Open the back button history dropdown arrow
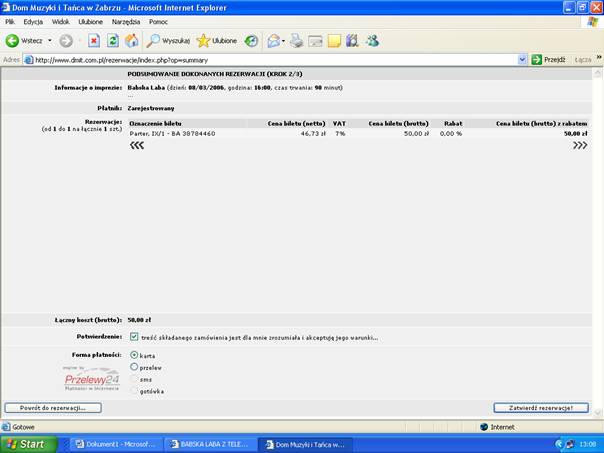This screenshot has height=453, width=604. tap(48, 41)
